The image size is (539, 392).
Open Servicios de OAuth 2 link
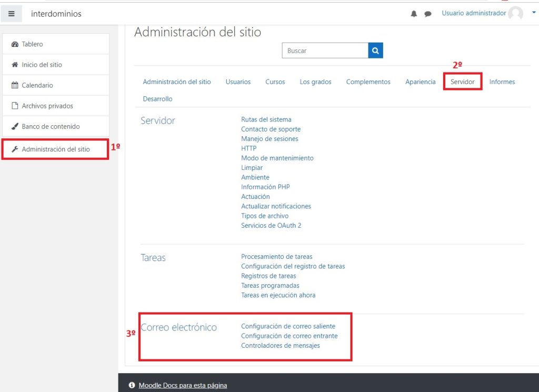pos(271,225)
